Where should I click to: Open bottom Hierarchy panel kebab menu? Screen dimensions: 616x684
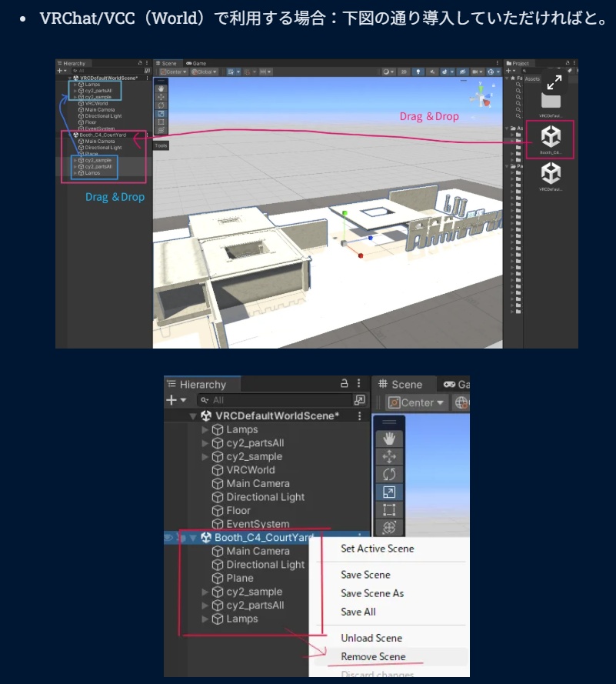coord(359,383)
